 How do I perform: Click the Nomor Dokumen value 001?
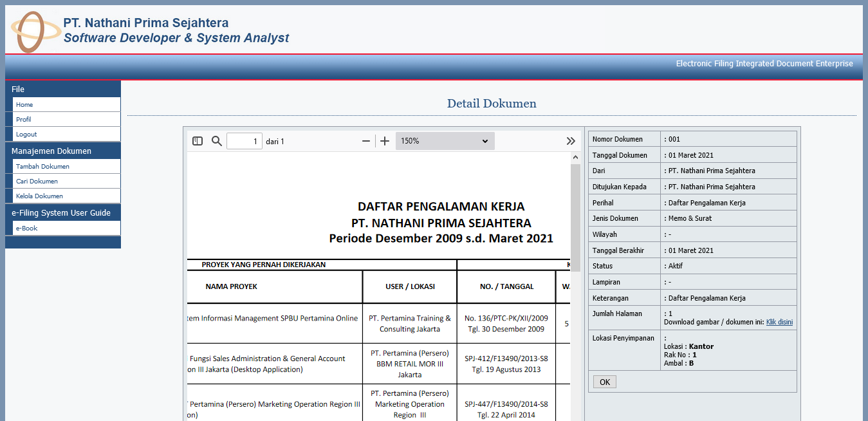(x=674, y=139)
